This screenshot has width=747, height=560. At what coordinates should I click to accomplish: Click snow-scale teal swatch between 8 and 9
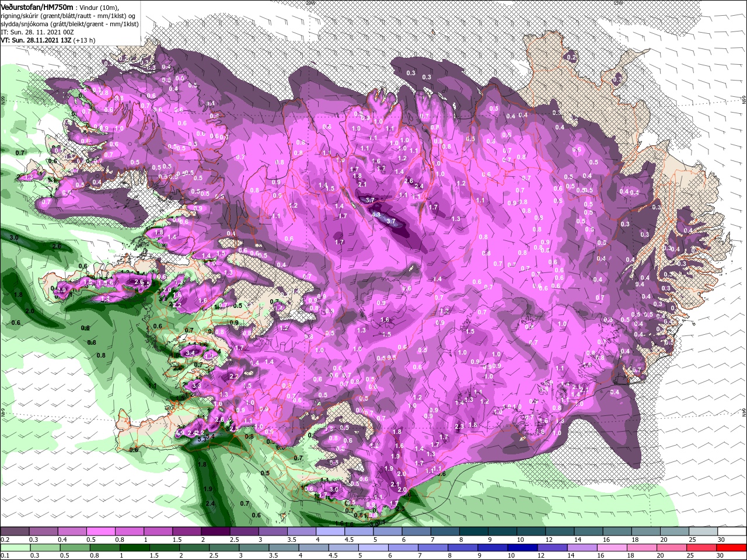pyautogui.click(x=474, y=531)
